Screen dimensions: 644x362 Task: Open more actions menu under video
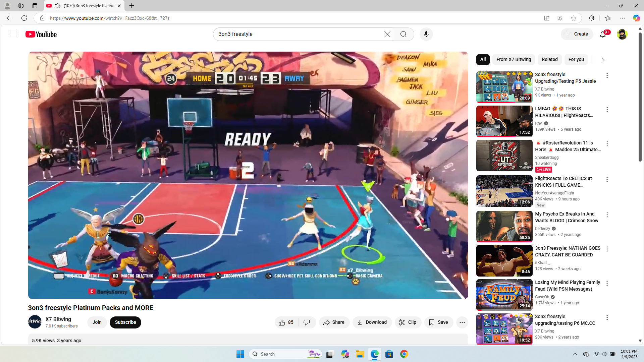coord(462,322)
